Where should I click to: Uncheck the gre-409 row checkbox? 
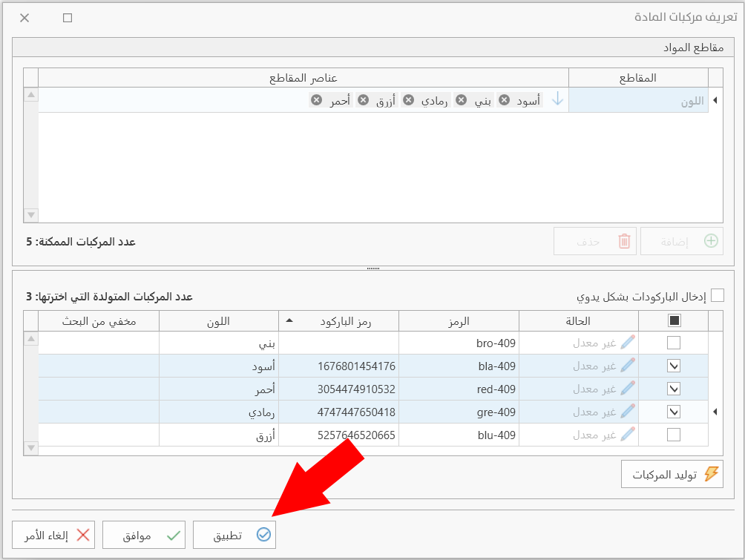tap(673, 412)
